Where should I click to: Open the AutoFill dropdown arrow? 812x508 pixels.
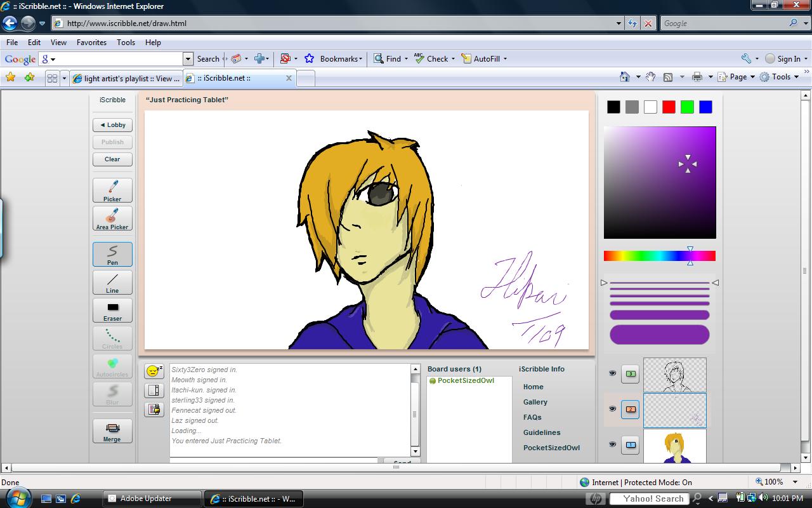(x=504, y=59)
